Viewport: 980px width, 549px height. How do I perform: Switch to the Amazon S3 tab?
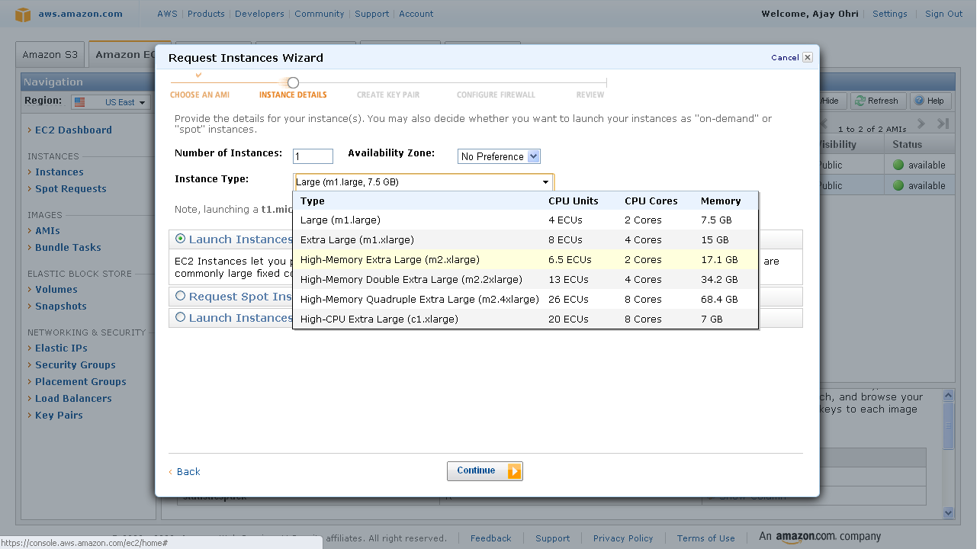pos(50,55)
